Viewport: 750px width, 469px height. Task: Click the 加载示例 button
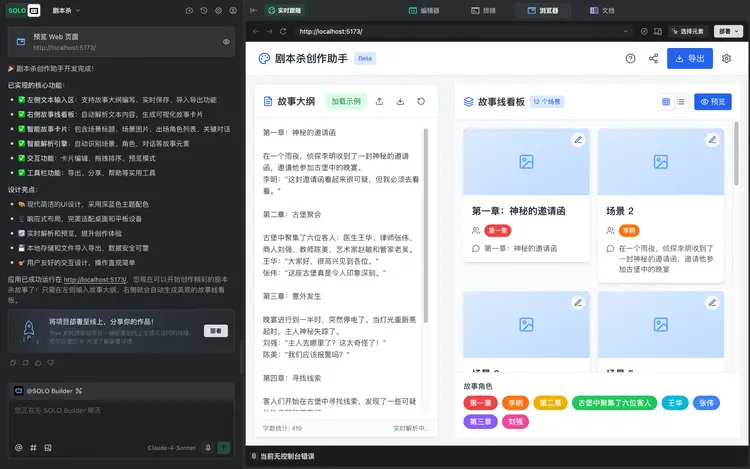(345, 101)
